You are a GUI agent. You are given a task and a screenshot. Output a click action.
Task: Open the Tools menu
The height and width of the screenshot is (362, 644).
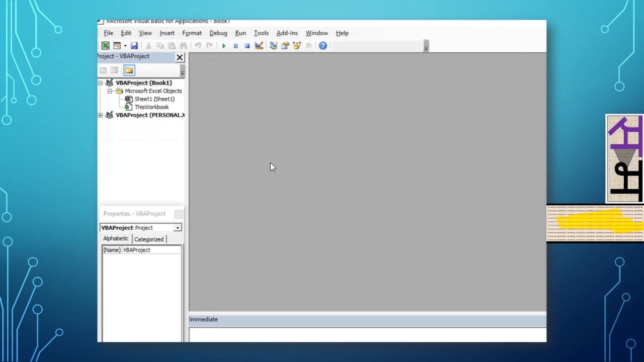[x=261, y=33]
